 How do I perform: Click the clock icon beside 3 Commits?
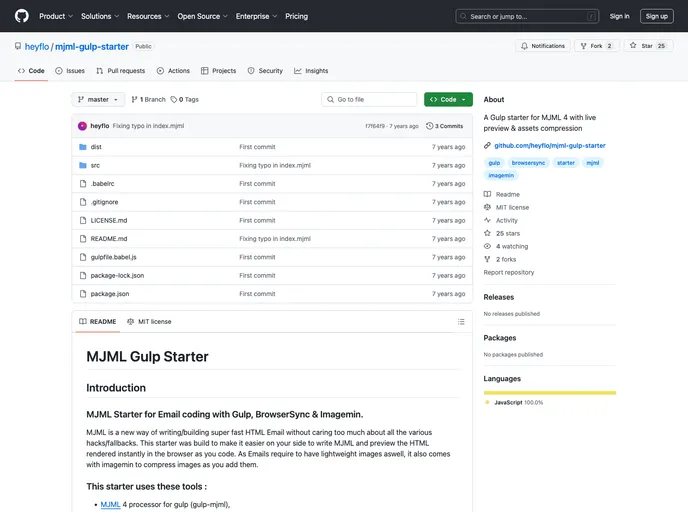pyautogui.click(x=430, y=126)
